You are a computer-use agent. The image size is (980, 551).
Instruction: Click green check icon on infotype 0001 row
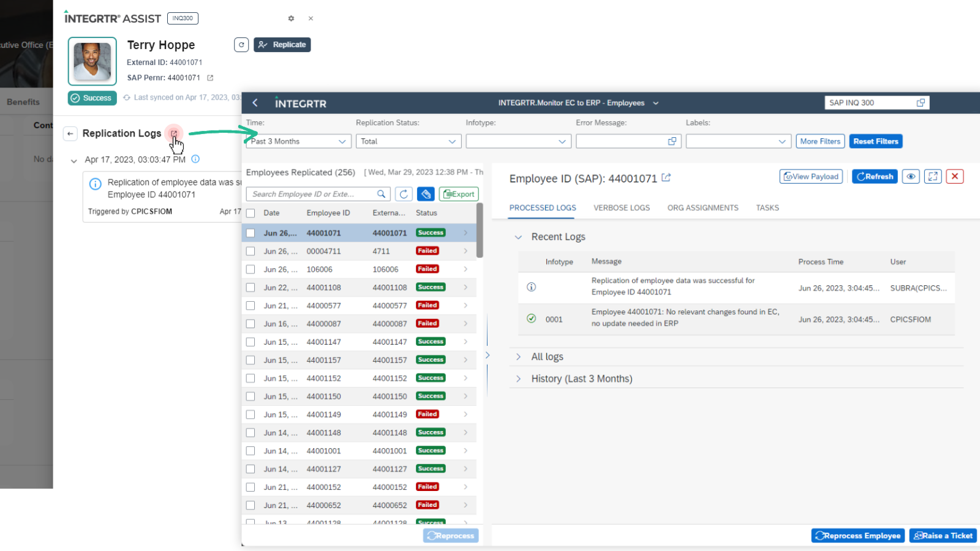(531, 318)
